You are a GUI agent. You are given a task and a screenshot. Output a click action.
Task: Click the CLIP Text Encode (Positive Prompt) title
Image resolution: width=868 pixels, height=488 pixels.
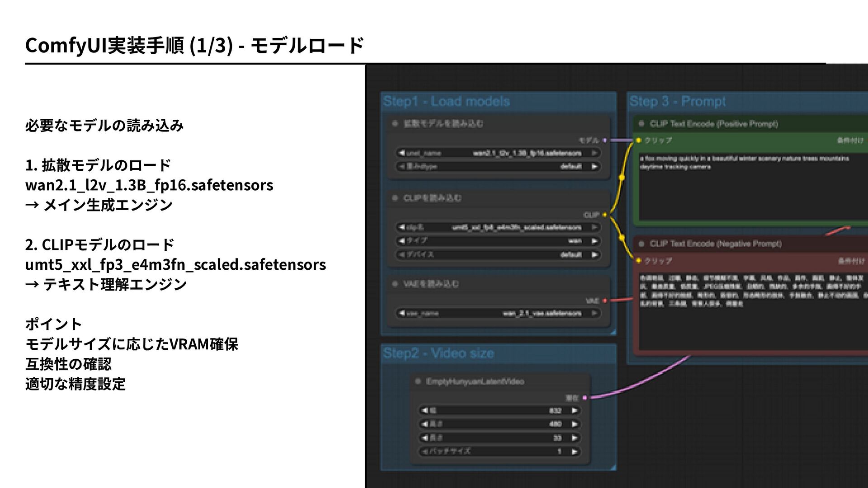point(714,123)
